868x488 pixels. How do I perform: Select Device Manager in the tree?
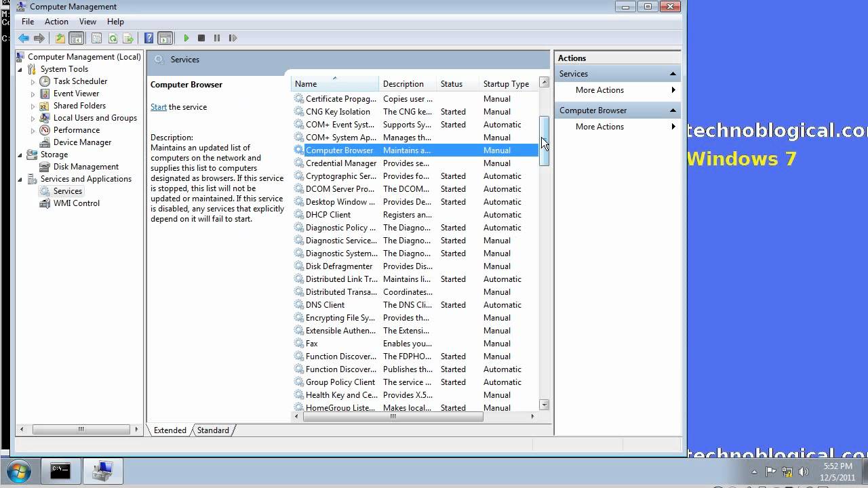click(x=82, y=142)
